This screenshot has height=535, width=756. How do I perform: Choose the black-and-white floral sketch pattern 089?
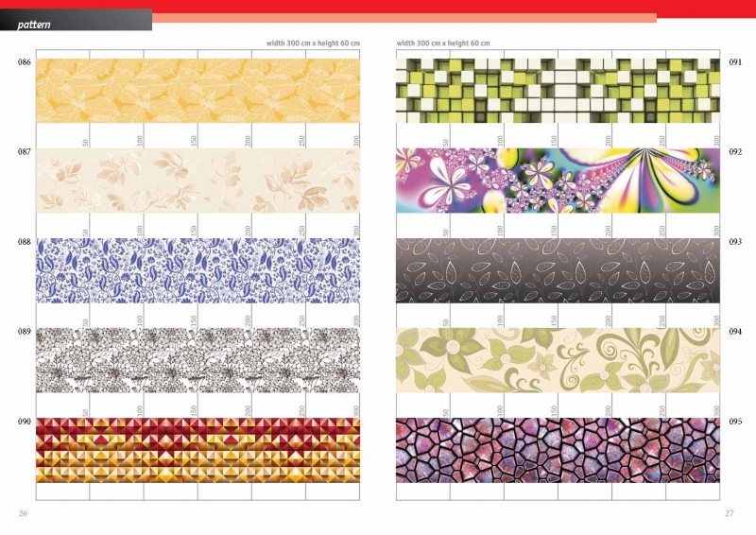click(x=198, y=359)
